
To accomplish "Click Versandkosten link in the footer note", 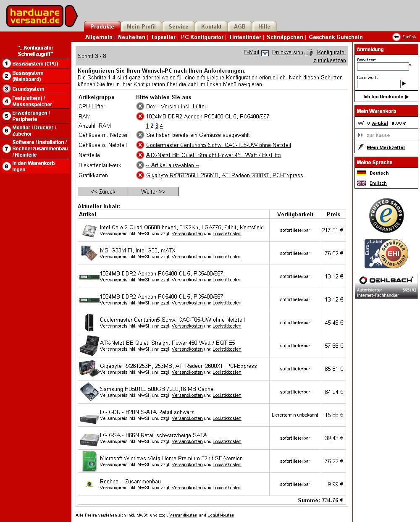I will point(183,515).
